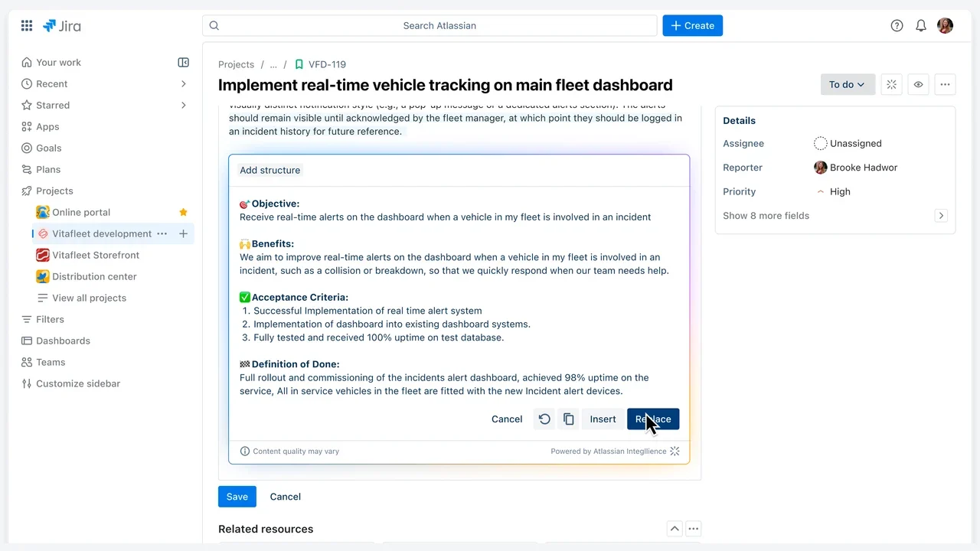Click reporter Brooke Hadwor
The width and height of the screenshot is (980, 551).
[855, 168]
